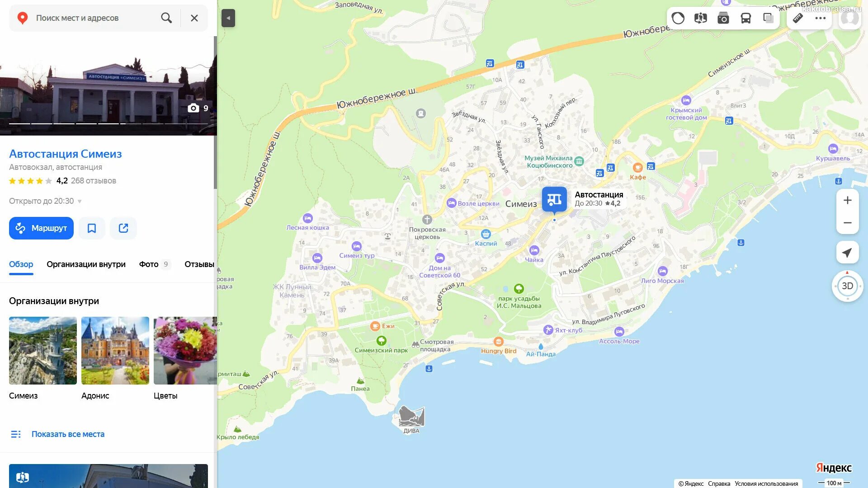
Task: Switch to Организации внутри tab
Action: 86,264
